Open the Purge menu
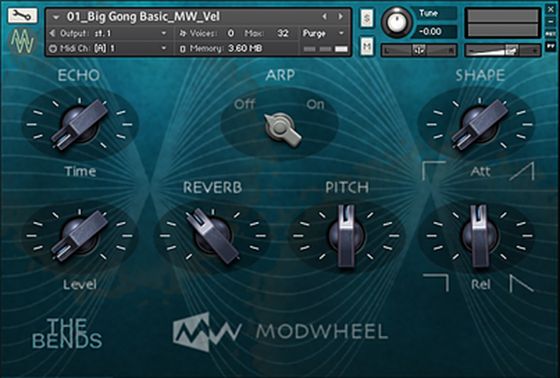 [x=324, y=34]
